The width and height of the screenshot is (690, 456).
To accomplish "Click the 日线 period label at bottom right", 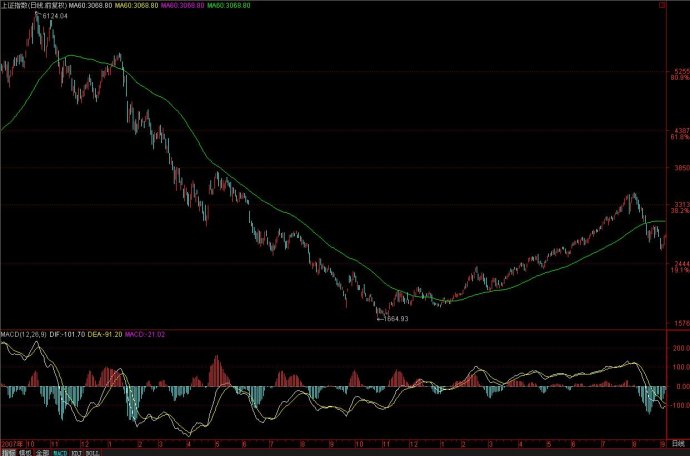I will 679,440.
